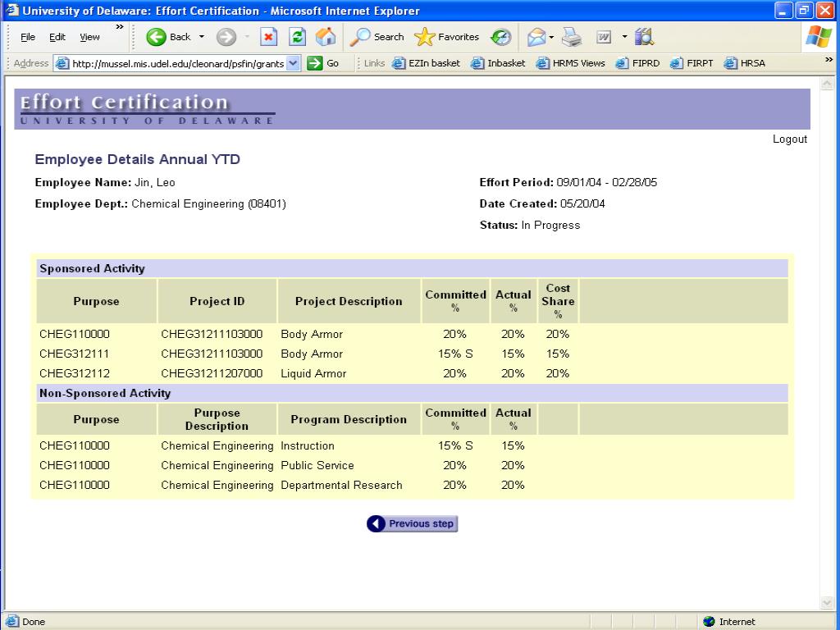Click the Departmental Research program description
840x630 pixels.
(341, 486)
